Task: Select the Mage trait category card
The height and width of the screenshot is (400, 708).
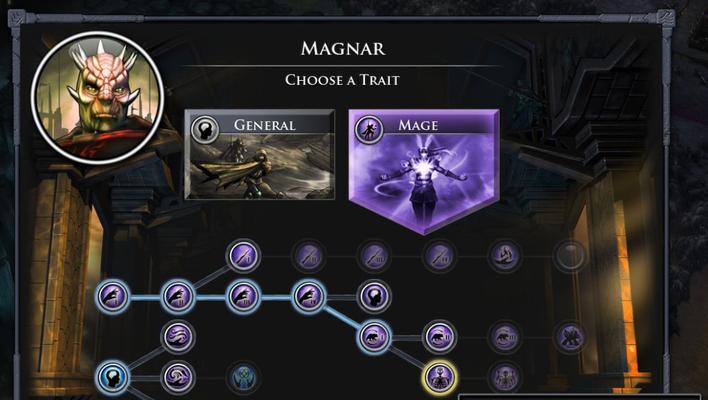Action: tap(424, 171)
